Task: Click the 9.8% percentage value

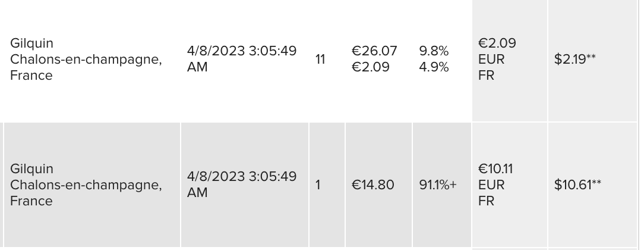Action: click(434, 51)
